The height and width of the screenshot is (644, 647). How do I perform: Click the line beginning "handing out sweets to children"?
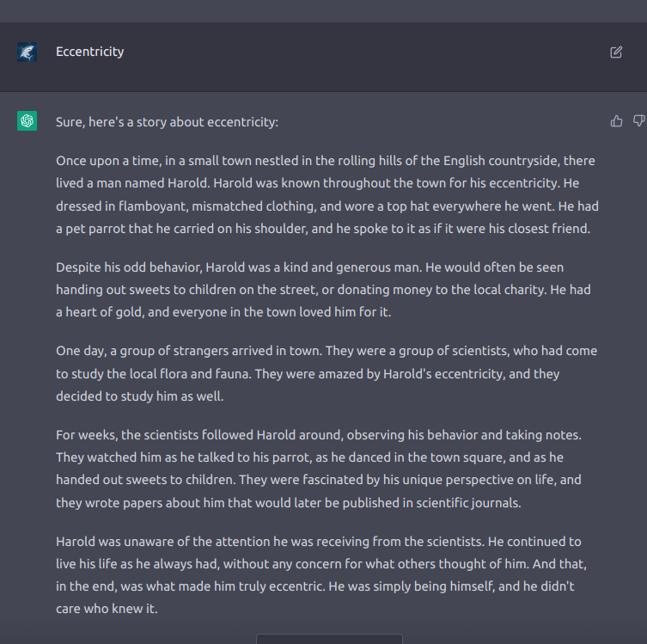[x=309, y=290]
